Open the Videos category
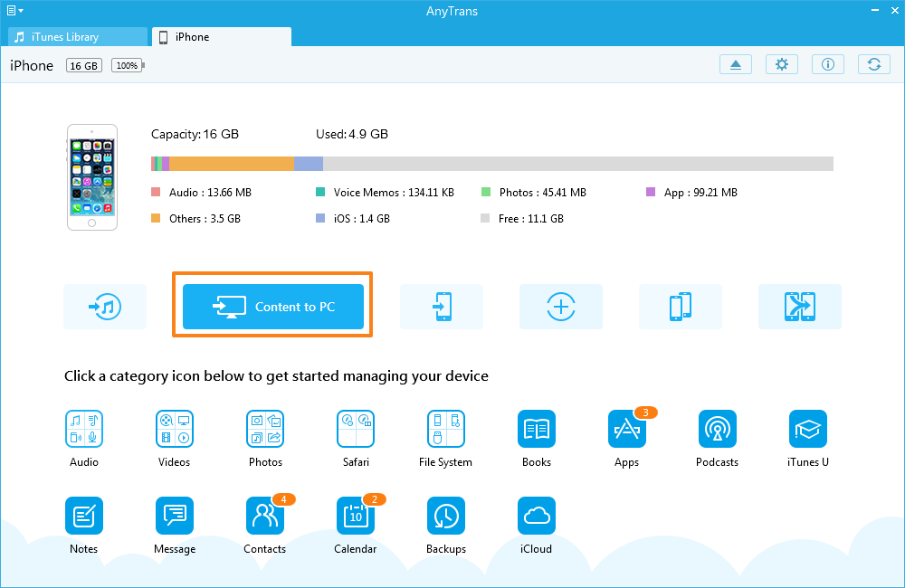The image size is (905, 588). 175,429
